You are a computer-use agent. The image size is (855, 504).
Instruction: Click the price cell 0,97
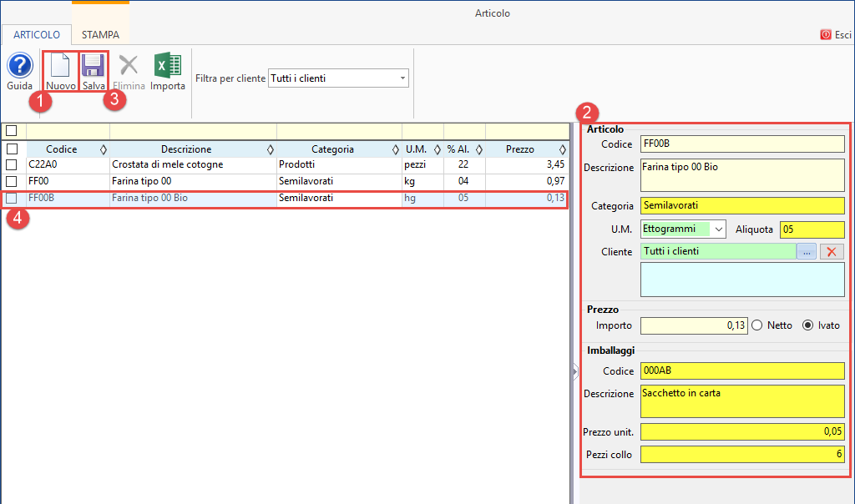[527, 181]
